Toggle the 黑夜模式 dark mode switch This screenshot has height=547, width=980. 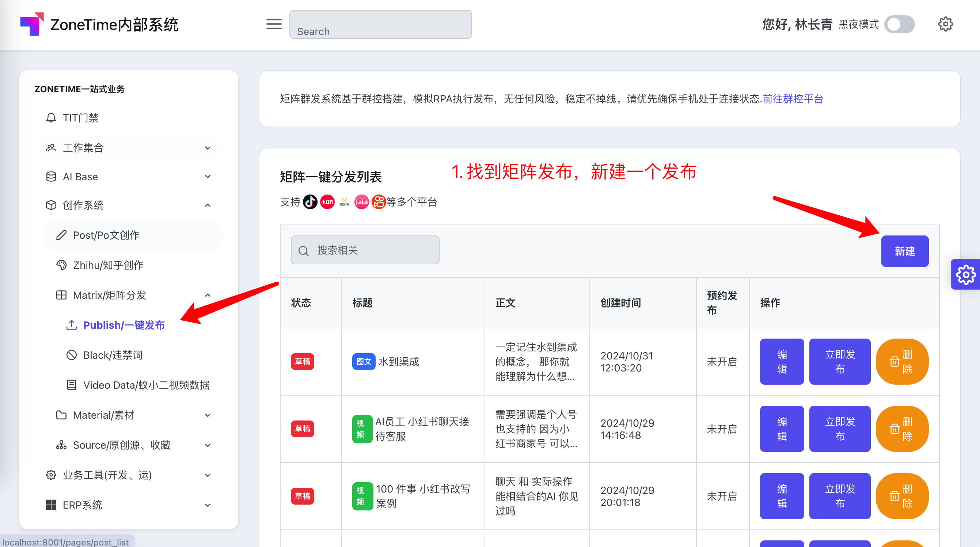click(x=899, y=24)
